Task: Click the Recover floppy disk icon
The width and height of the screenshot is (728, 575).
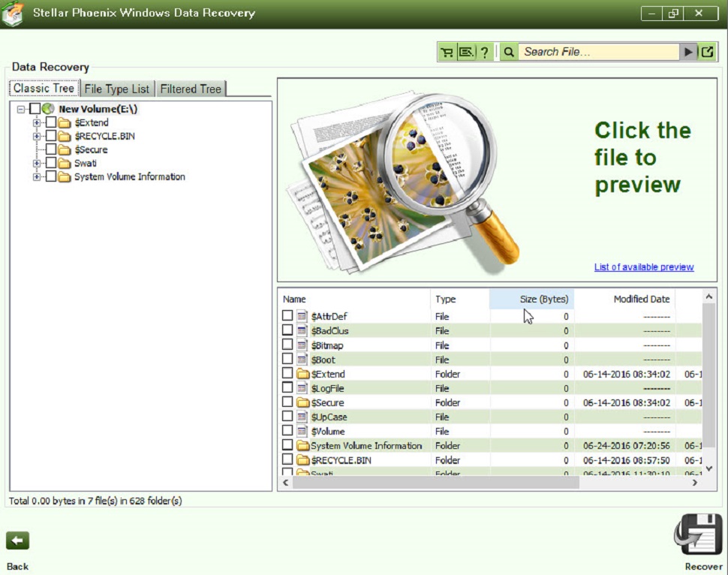Action: 698,534
